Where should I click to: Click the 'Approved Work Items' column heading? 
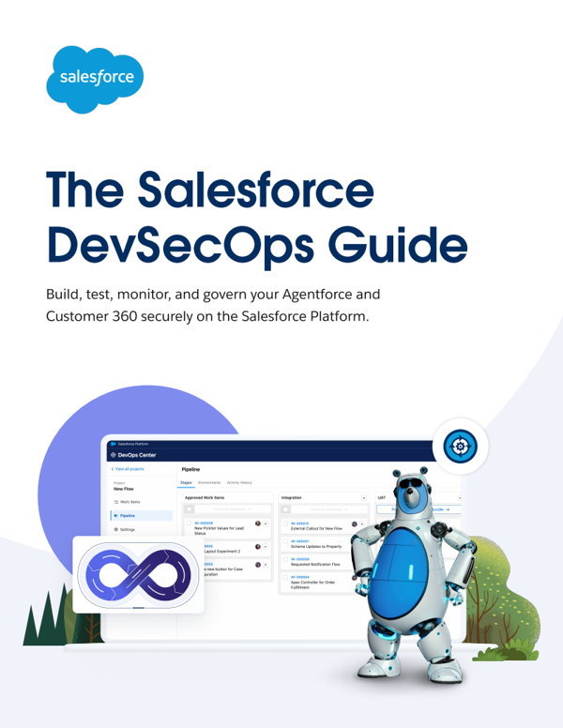coord(205,498)
